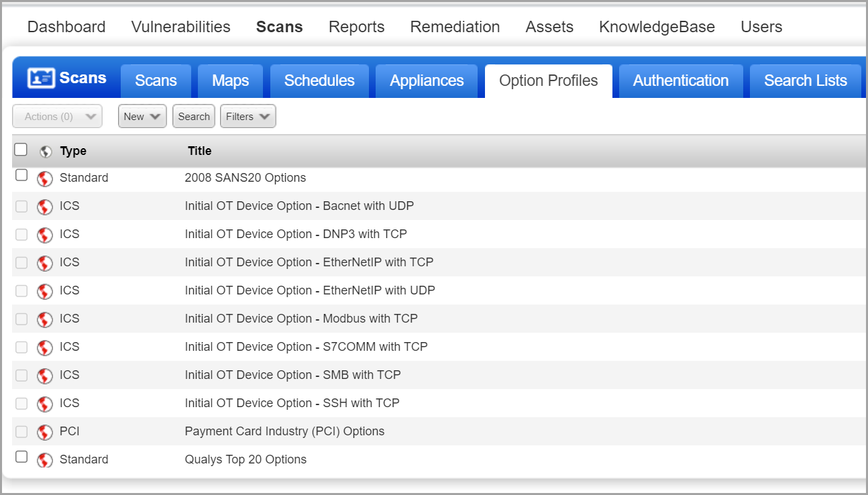Open the New dropdown menu

tap(142, 116)
